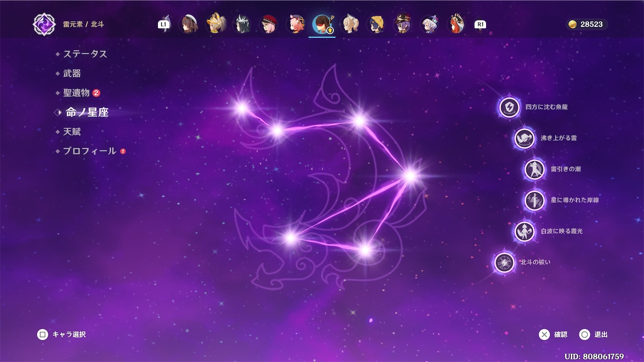644x362 pixels.
Task: Click the Electro element emblem icon
Action: click(44, 24)
